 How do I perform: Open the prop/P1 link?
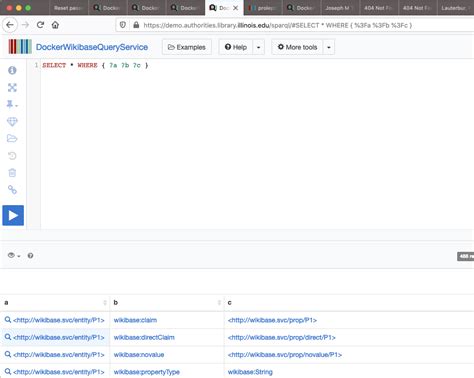272,320
